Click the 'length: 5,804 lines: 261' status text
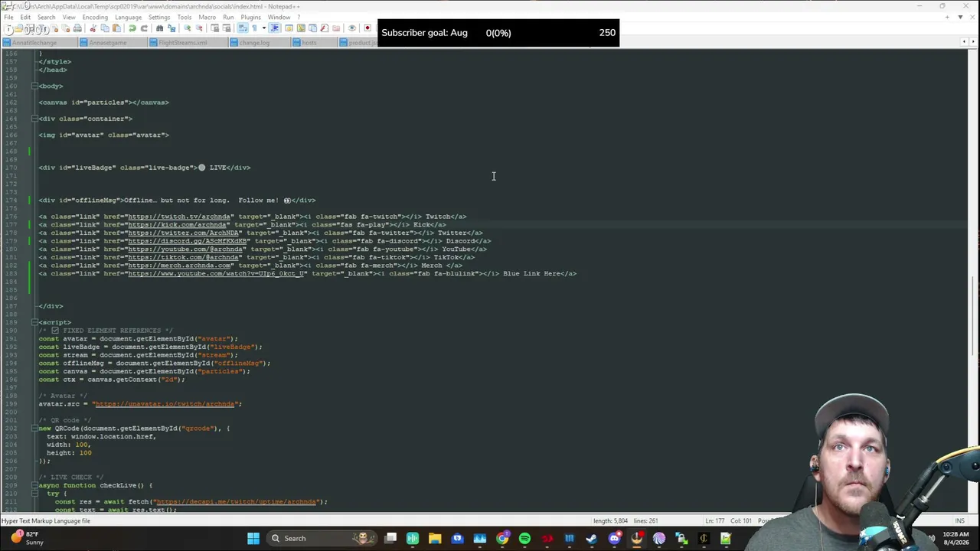980x551 pixels. (x=626, y=521)
